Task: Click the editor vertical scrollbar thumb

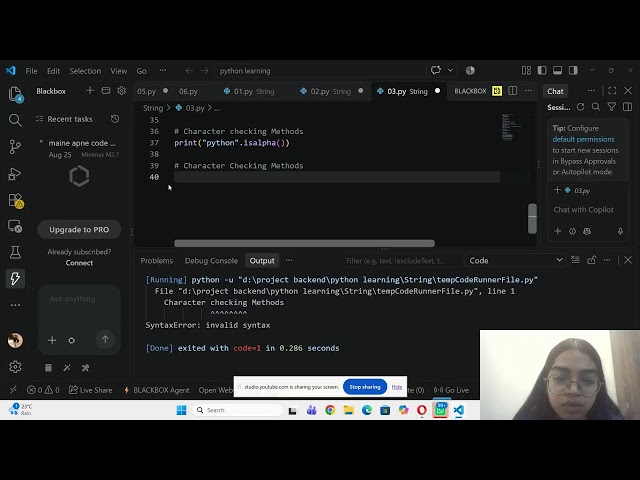Action: [x=532, y=218]
